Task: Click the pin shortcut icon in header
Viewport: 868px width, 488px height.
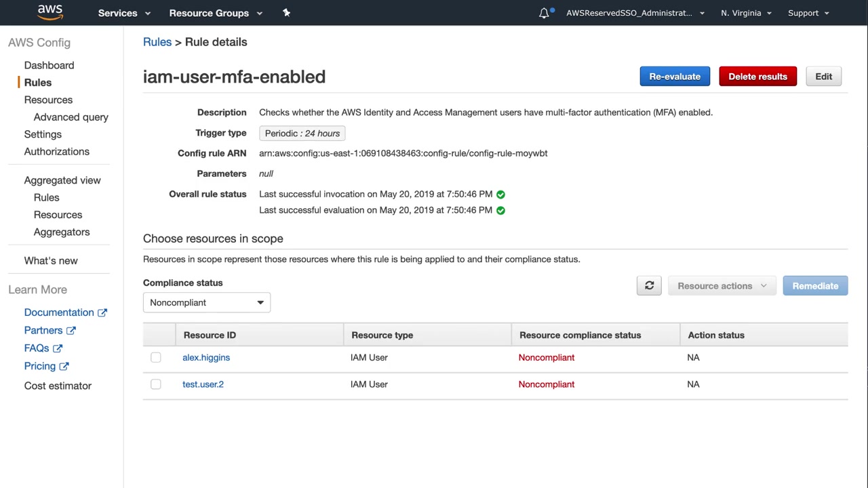Action: coord(286,13)
